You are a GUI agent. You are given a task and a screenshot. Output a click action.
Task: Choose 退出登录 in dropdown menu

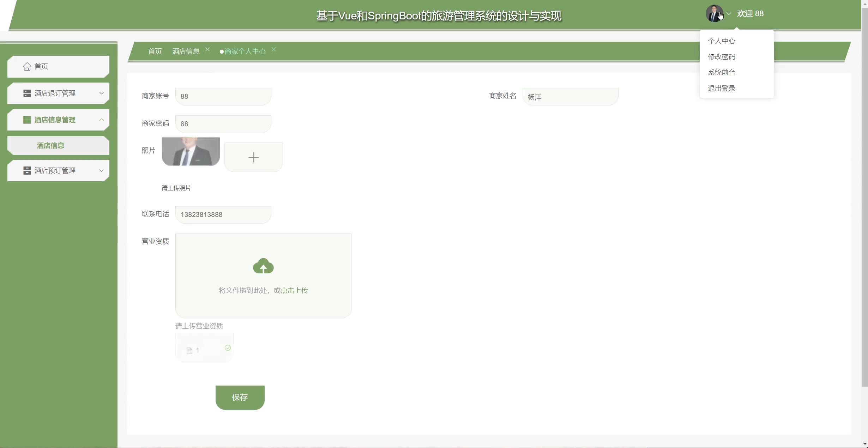point(721,88)
